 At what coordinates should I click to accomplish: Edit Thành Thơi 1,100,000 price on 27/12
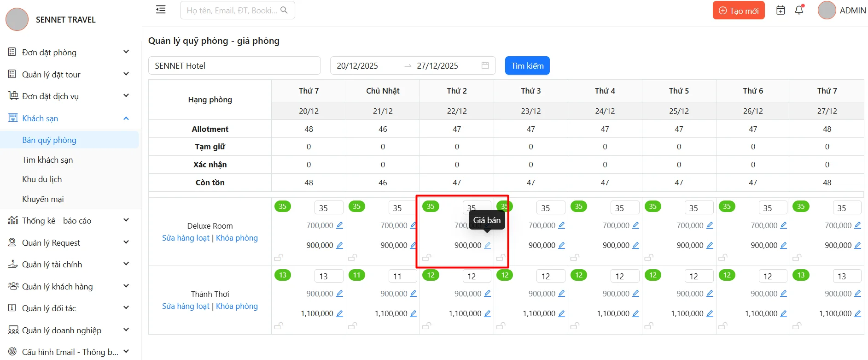tap(857, 313)
